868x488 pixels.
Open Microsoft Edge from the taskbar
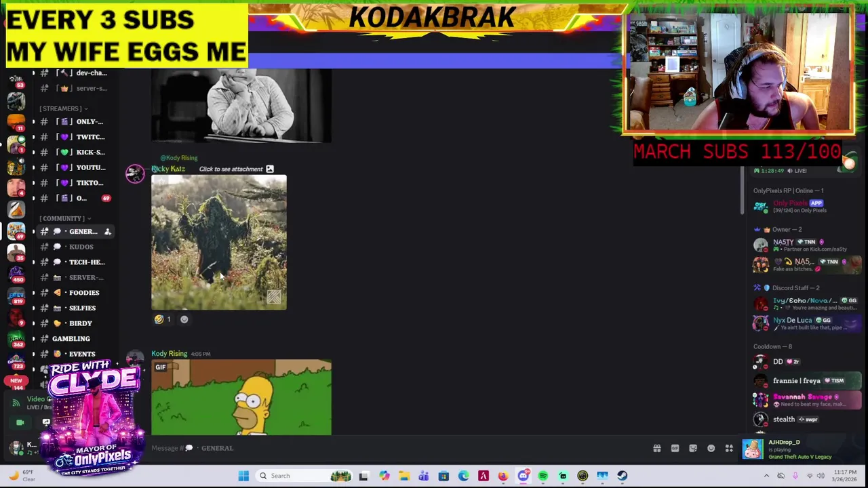(x=463, y=476)
